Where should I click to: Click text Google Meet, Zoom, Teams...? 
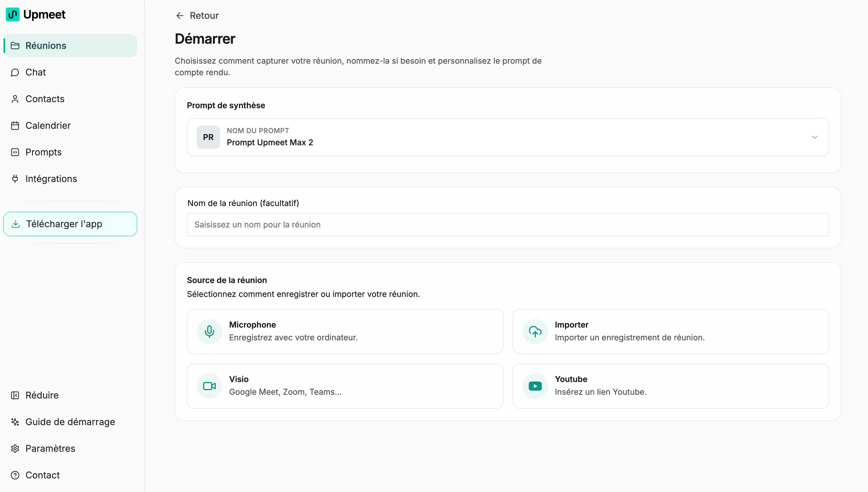[285, 392]
